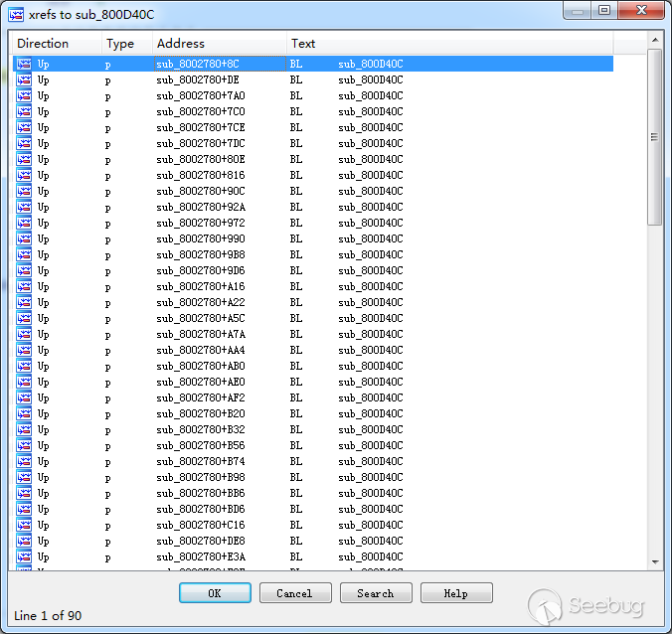This screenshot has width=672, height=634.
Task: Click the xref icon in row sub_8002780+A7A
Action: (24, 334)
